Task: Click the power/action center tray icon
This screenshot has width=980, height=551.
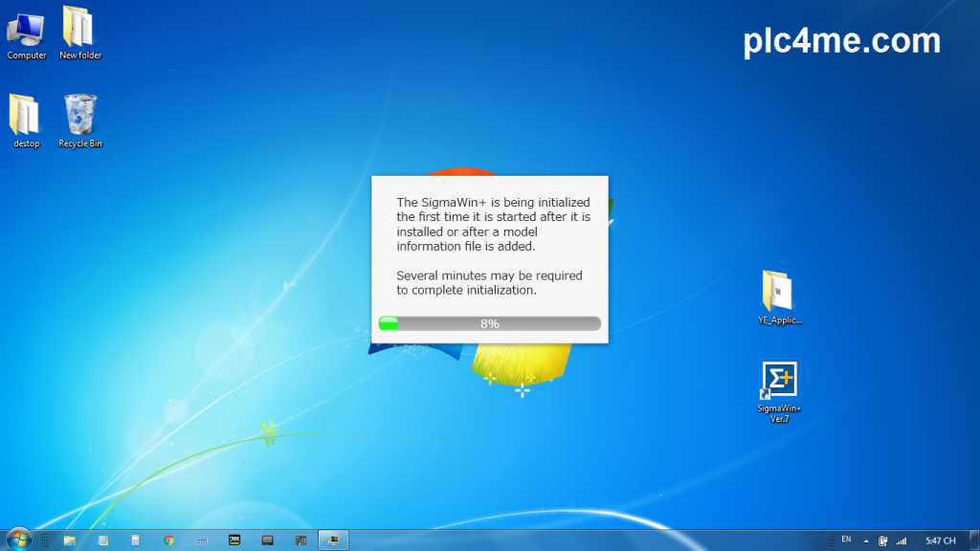Action: pyautogui.click(x=883, y=540)
